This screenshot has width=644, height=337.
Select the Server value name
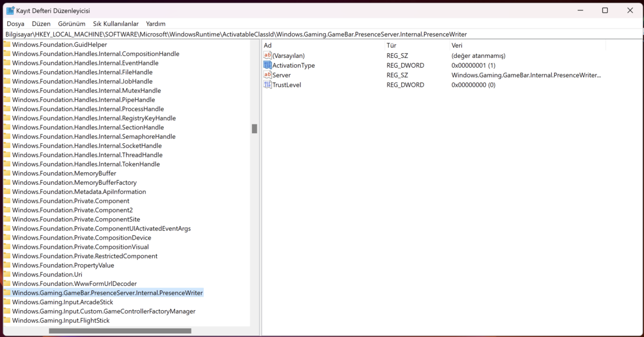[x=281, y=75]
